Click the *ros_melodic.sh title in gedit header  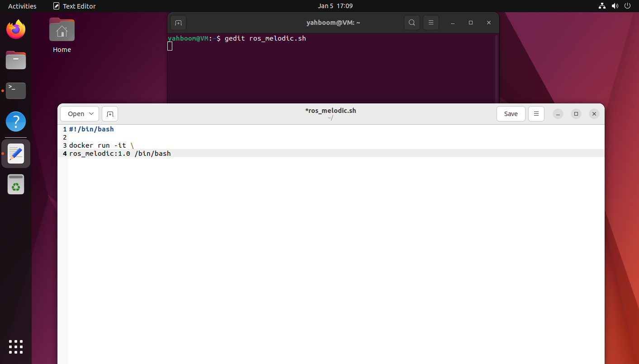point(331,111)
